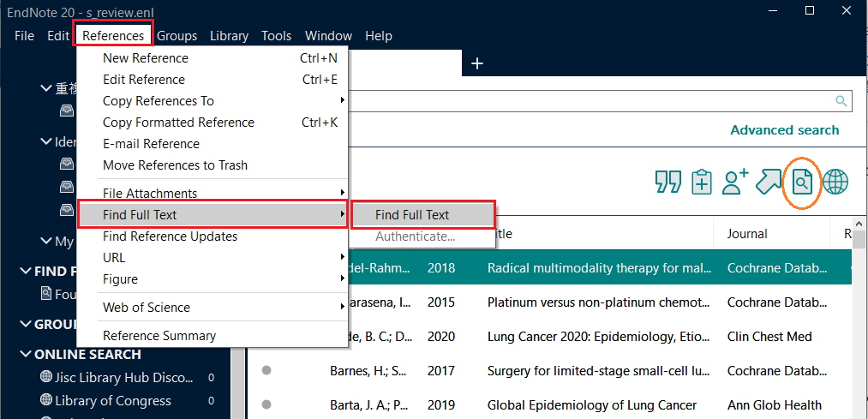Click the vertical scrollbar up arrow
Screen dimensions: 868x419
point(859,224)
